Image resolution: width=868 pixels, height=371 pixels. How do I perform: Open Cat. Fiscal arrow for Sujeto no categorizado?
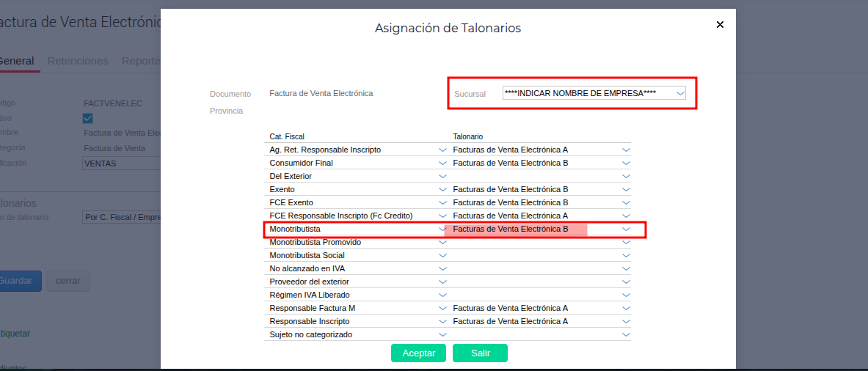point(442,334)
